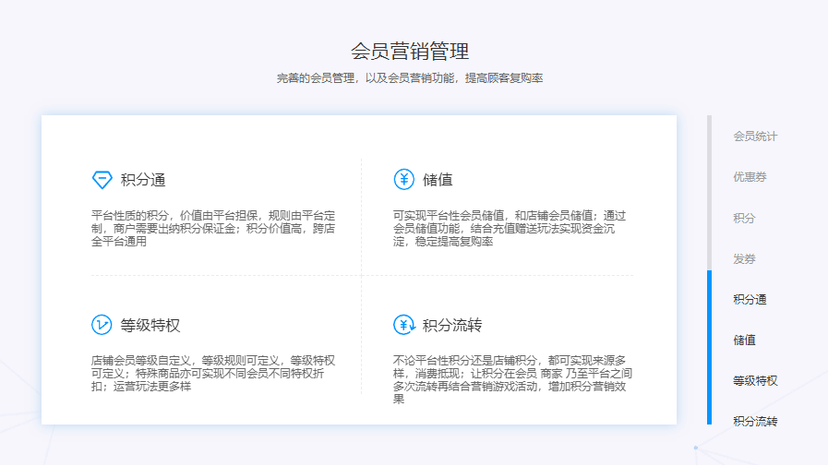828x465 pixels.
Task: Click the clock icon beside 等级特权
Action: tap(101, 325)
